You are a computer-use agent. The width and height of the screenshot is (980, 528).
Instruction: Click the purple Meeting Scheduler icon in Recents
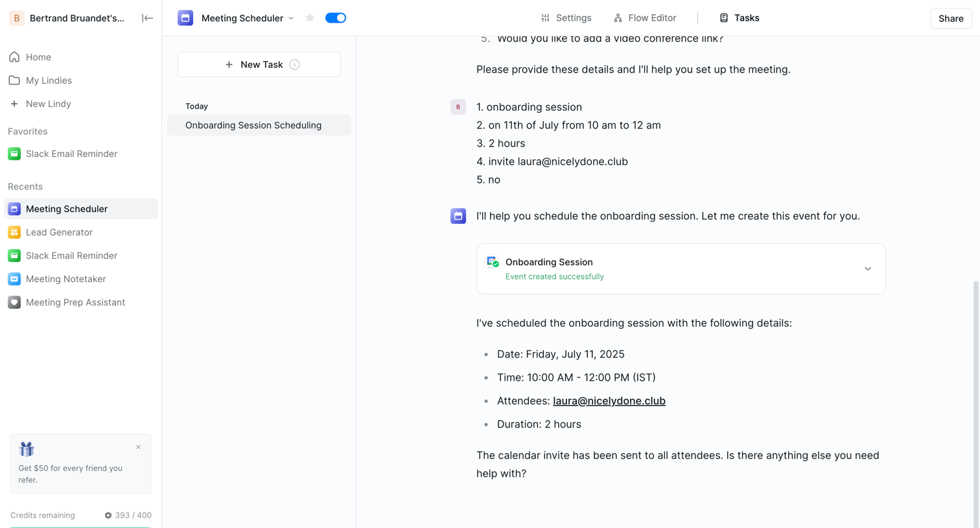click(x=14, y=209)
